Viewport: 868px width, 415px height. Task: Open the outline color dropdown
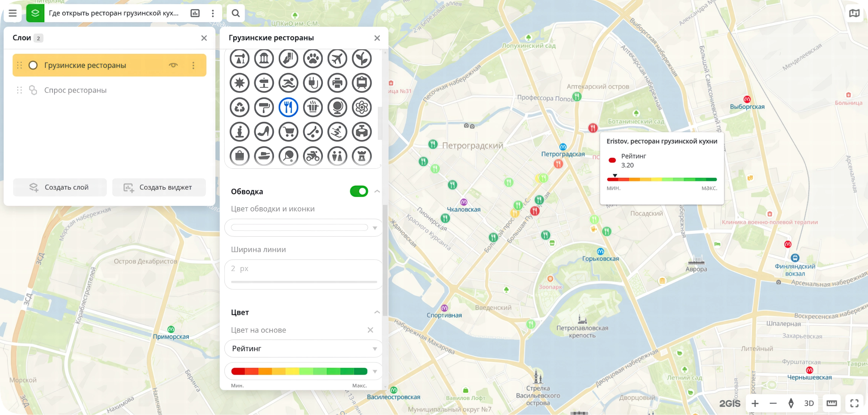click(x=375, y=228)
